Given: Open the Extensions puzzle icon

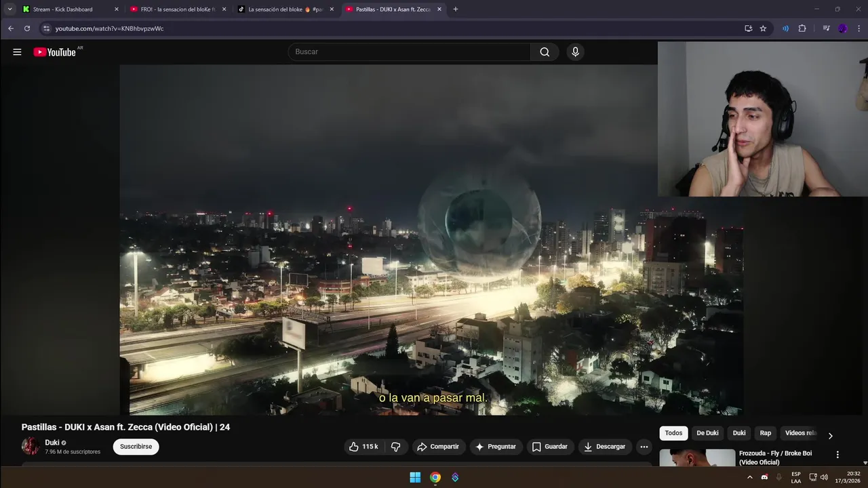Looking at the screenshot, I should pyautogui.click(x=802, y=28).
